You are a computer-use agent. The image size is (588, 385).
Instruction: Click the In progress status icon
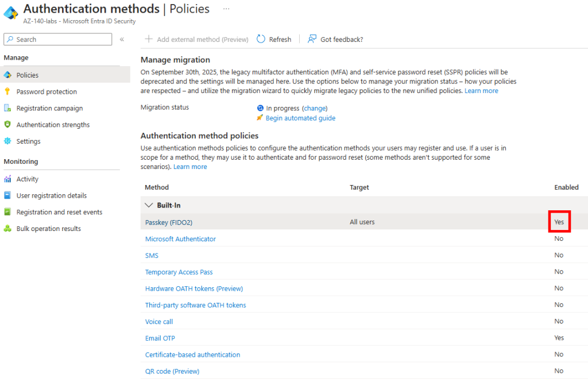260,108
